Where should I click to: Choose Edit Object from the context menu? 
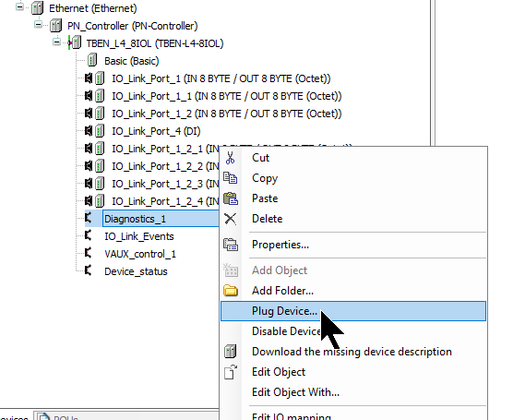(x=353, y=372)
